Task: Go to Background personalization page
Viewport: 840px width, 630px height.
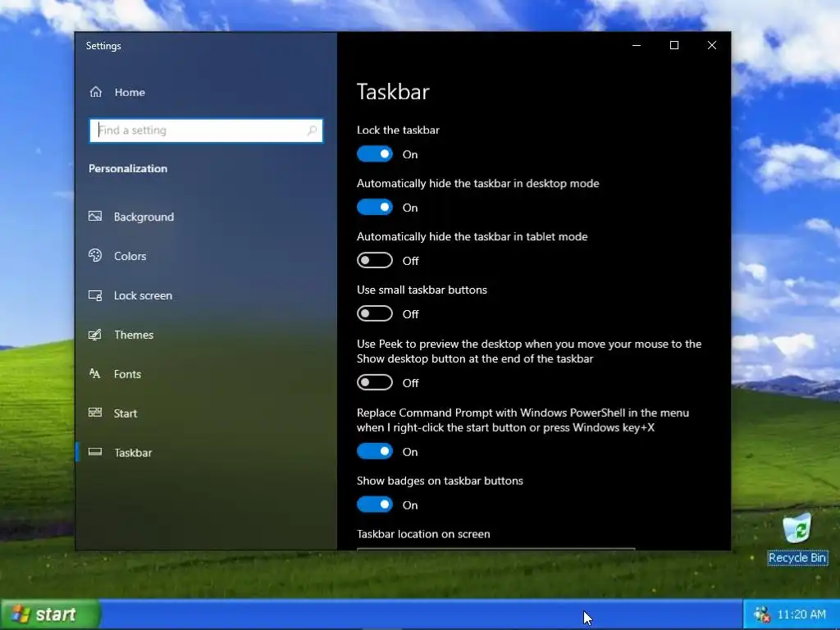Action: click(144, 217)
